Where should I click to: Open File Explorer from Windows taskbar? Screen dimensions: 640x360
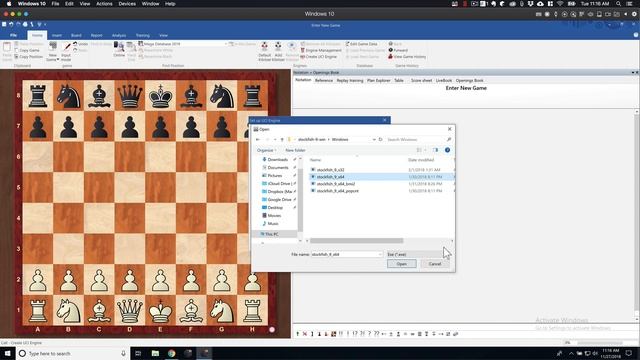[155, 353]
